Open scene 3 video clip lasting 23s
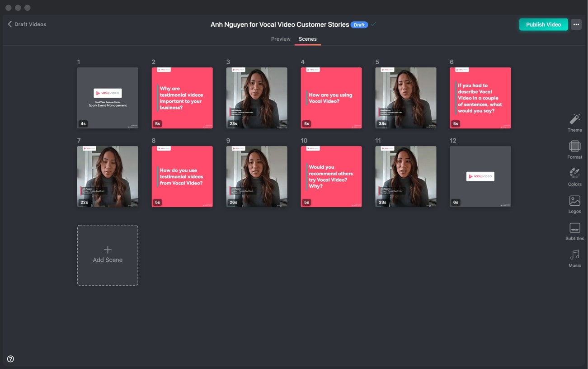 pos(257,98)
